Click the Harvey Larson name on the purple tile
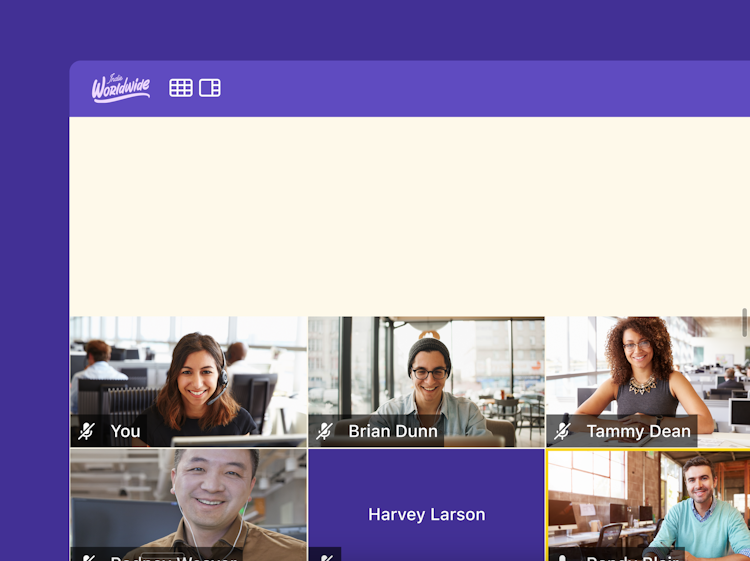This screenshot has height=561, width=750. [426, 514]
